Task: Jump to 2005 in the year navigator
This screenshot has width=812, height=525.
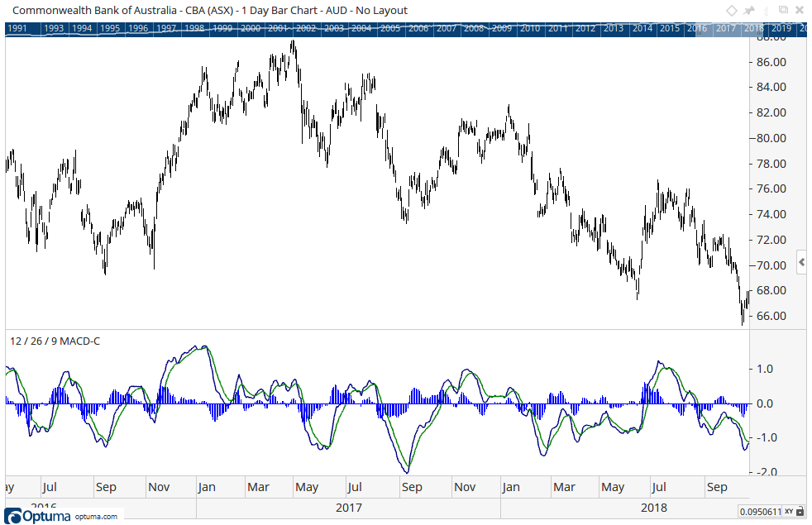Action: (390, 28)
